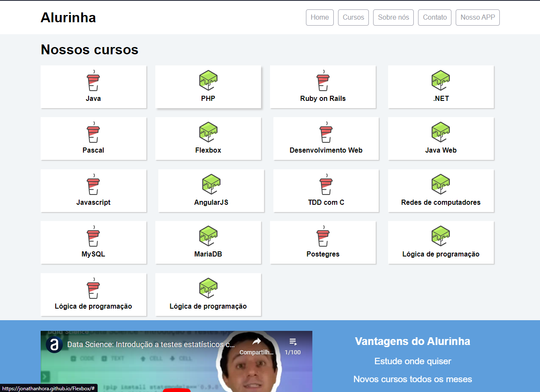Select the Flexbox course icon

coord(208,132)
